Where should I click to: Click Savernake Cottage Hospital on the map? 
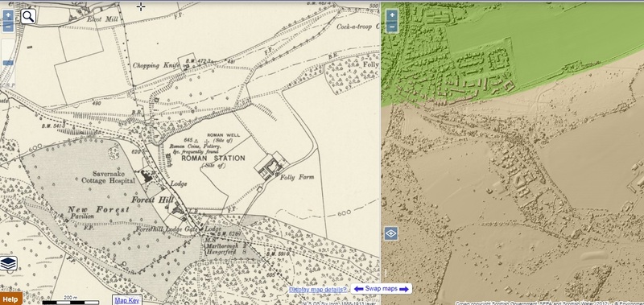coord(108,177)
